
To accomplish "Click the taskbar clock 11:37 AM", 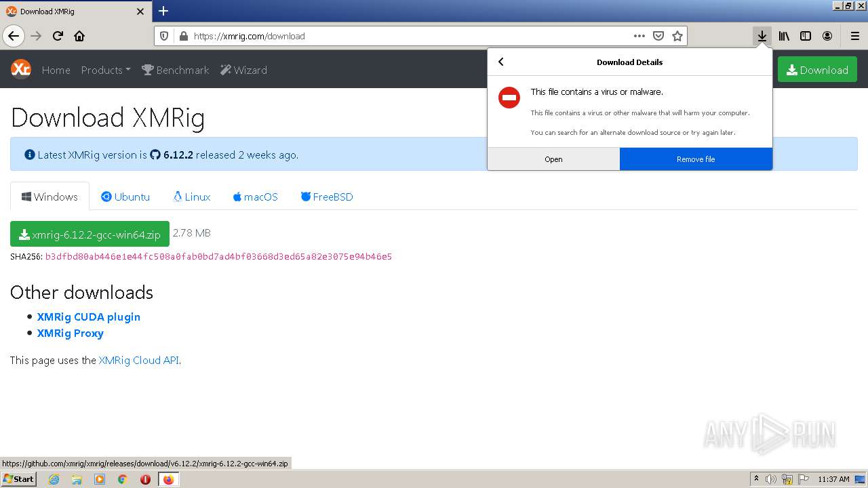I will (x=833, y=479).
